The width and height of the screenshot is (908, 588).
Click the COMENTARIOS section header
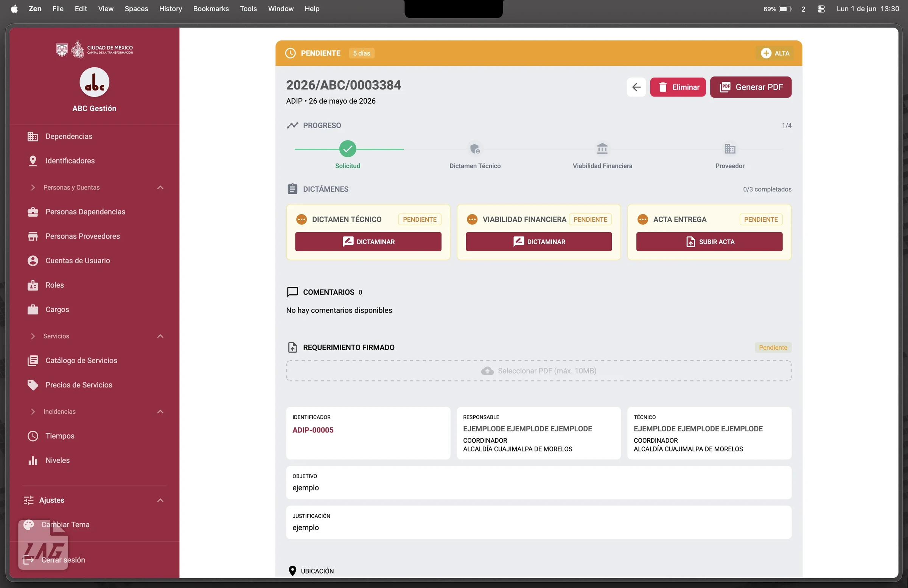pyautogui.click(x=324, y=292)
